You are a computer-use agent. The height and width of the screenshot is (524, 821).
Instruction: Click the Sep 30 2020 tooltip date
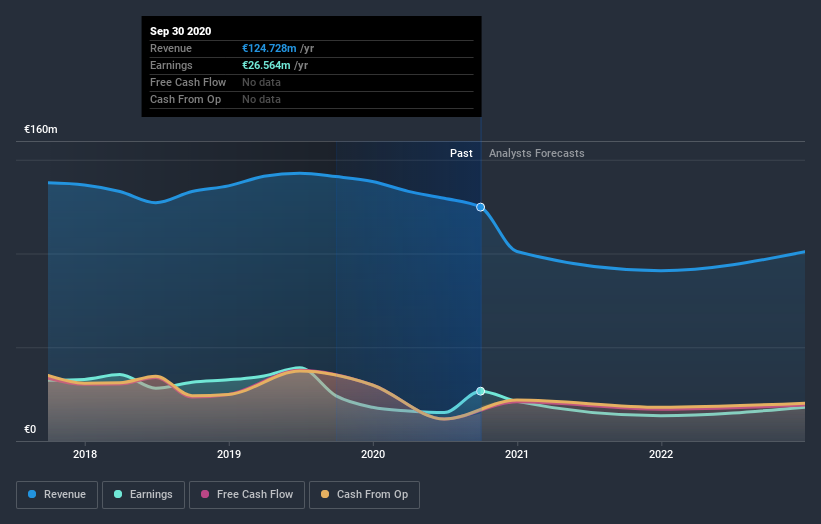pyautogui.click(x=181, y=31)
